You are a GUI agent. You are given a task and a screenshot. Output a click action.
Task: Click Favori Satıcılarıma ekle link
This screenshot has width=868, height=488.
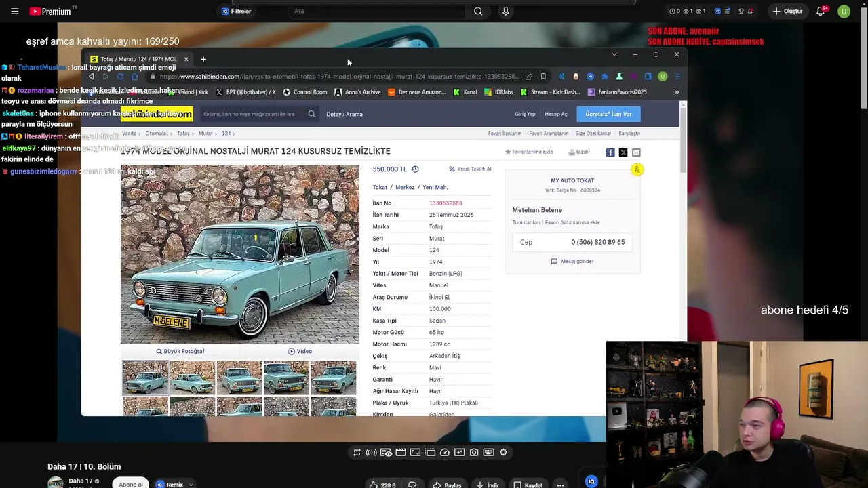pos(572,222)
